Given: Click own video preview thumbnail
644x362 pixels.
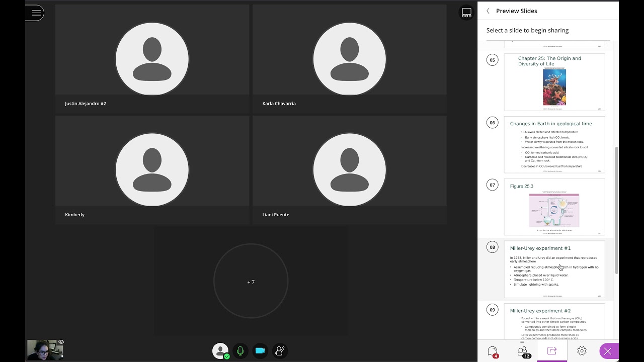Looking at the screenshot, I should (x=45, y=349).
